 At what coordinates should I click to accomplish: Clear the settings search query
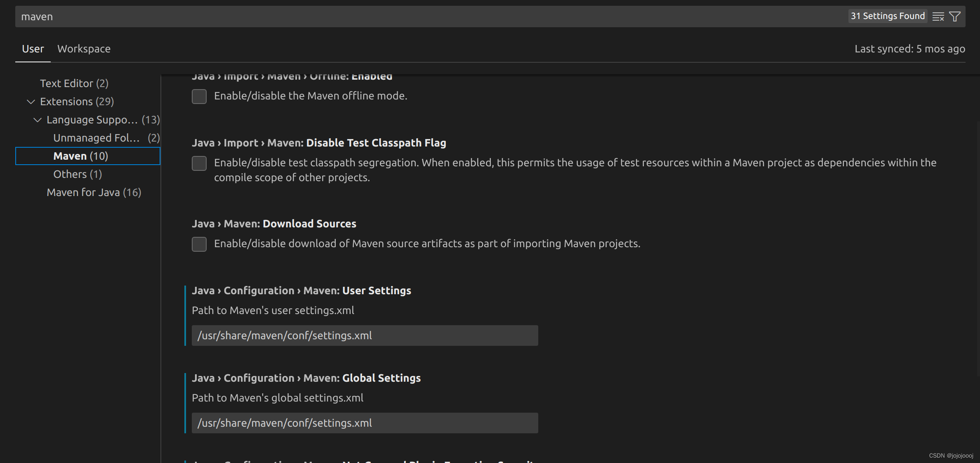pyautogui.click(x=938, y=17)
